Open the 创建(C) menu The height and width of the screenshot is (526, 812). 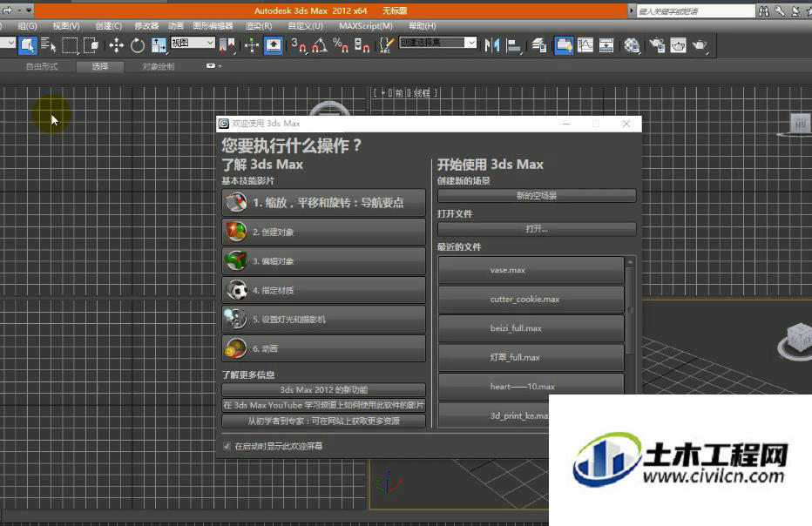109,26
